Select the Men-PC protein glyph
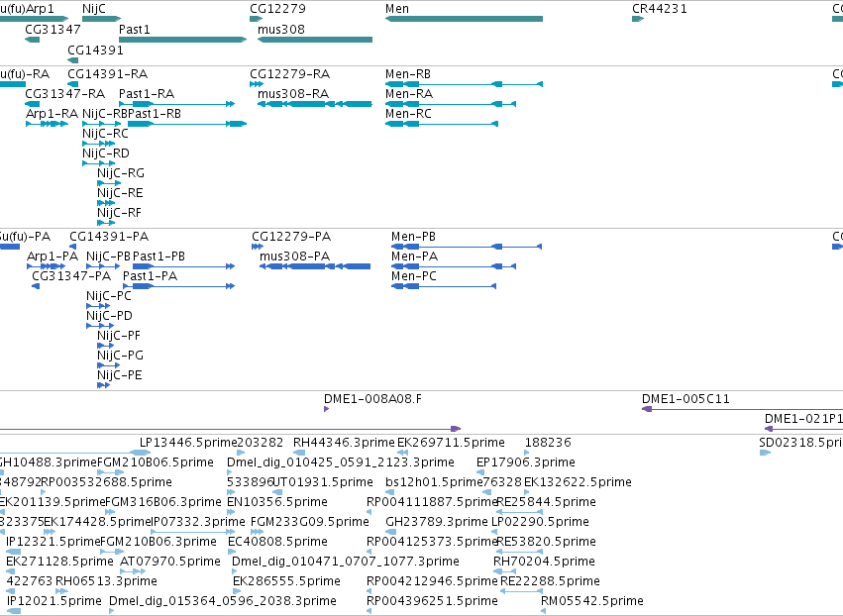This screenshot has height=616, width=843. pos(444,286)
